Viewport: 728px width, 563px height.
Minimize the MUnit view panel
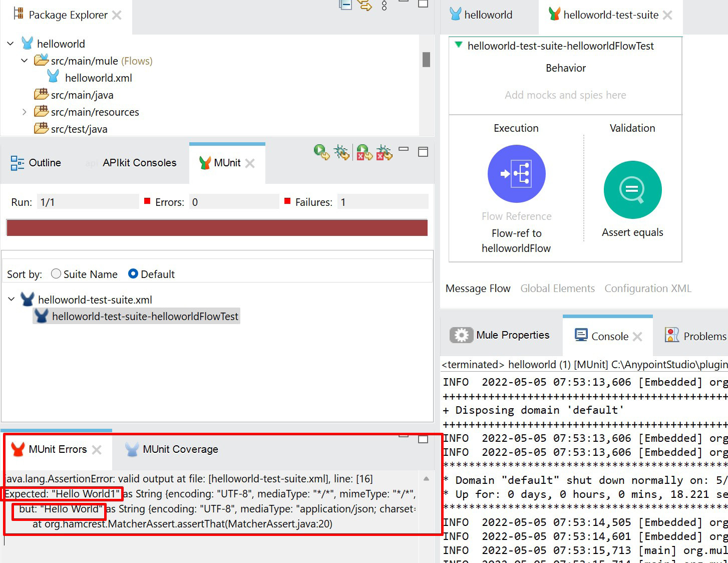pos(404,149)
